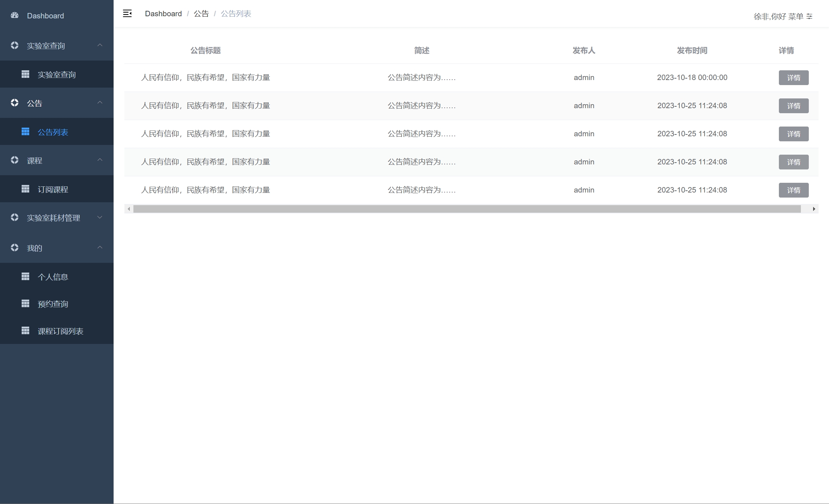Click grid icon beside 个人信息
The image size is (829, 504).
[25, 277]
